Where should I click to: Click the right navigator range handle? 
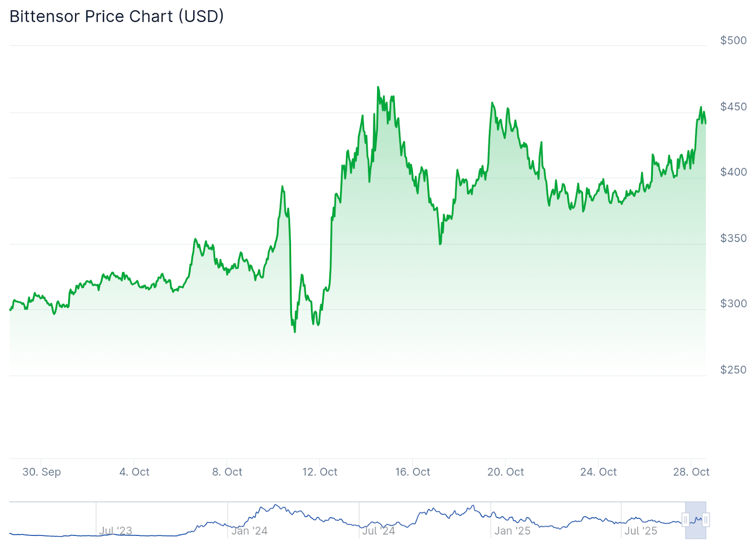click(x=705, y=520)
